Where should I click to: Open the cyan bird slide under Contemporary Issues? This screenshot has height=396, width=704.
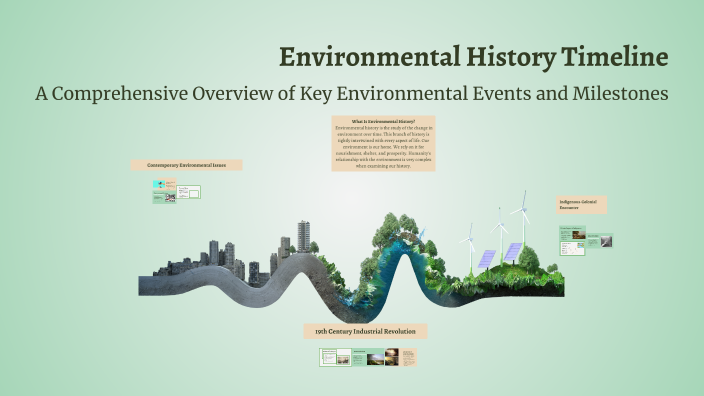(165, 184)
